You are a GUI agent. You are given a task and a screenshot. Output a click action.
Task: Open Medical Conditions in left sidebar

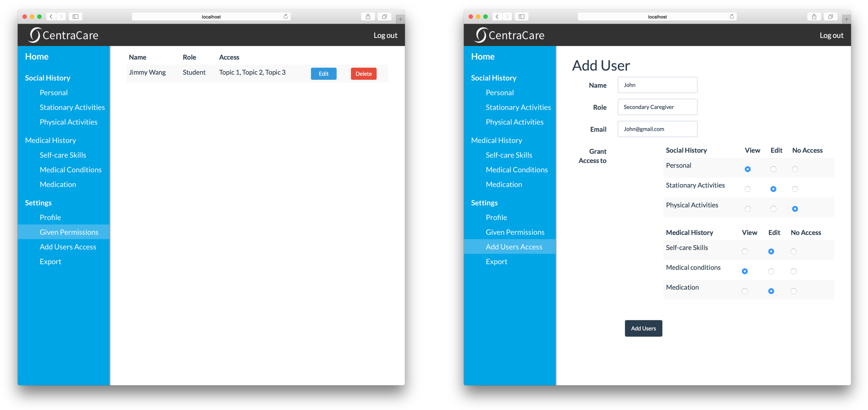coord(70,170)
